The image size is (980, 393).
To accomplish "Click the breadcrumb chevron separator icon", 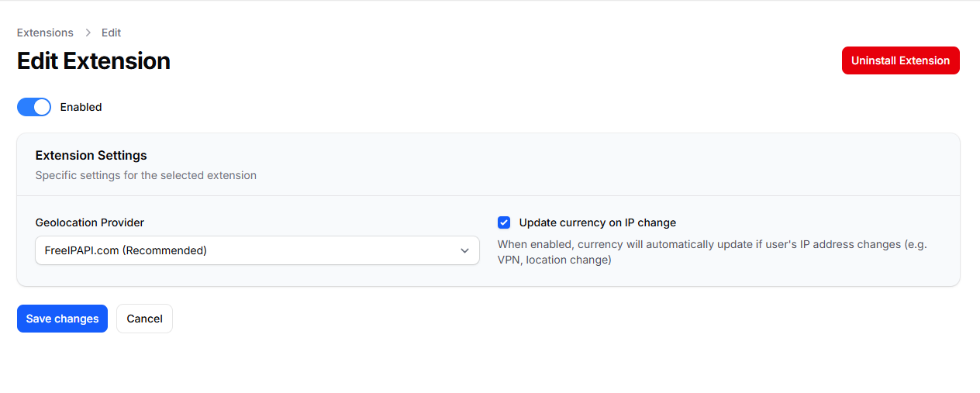I will (x=88, y=33).
